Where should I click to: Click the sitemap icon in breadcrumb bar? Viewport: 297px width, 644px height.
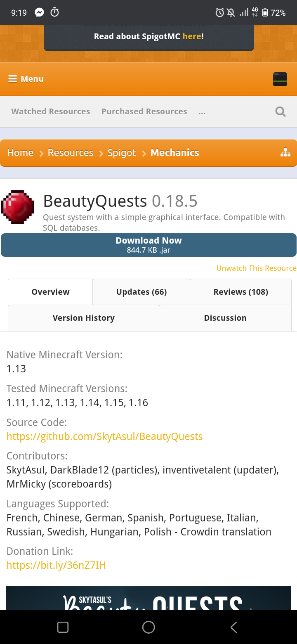click(x=285, y=153)
